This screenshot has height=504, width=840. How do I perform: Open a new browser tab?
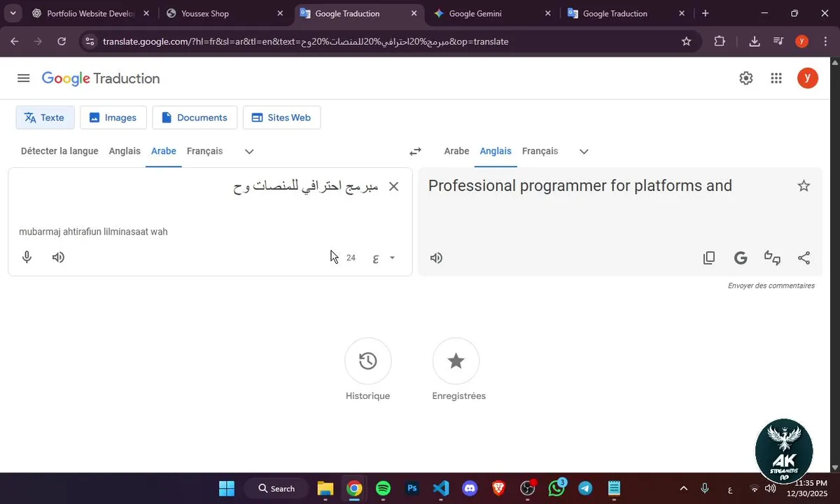click(x=705, y=13)
